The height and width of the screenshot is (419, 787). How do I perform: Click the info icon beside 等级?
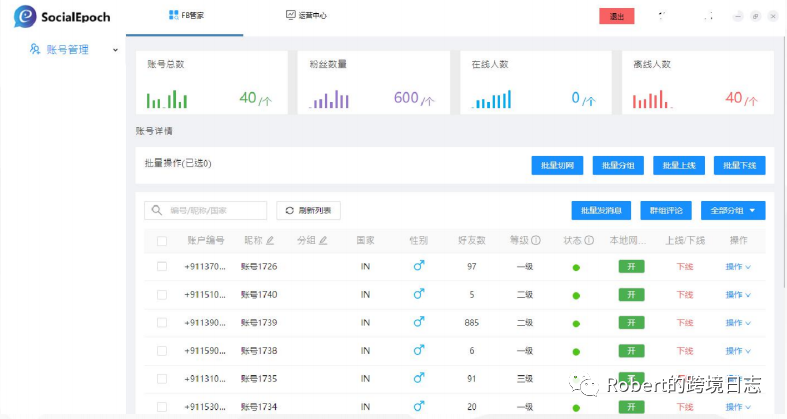coord(536,240)
